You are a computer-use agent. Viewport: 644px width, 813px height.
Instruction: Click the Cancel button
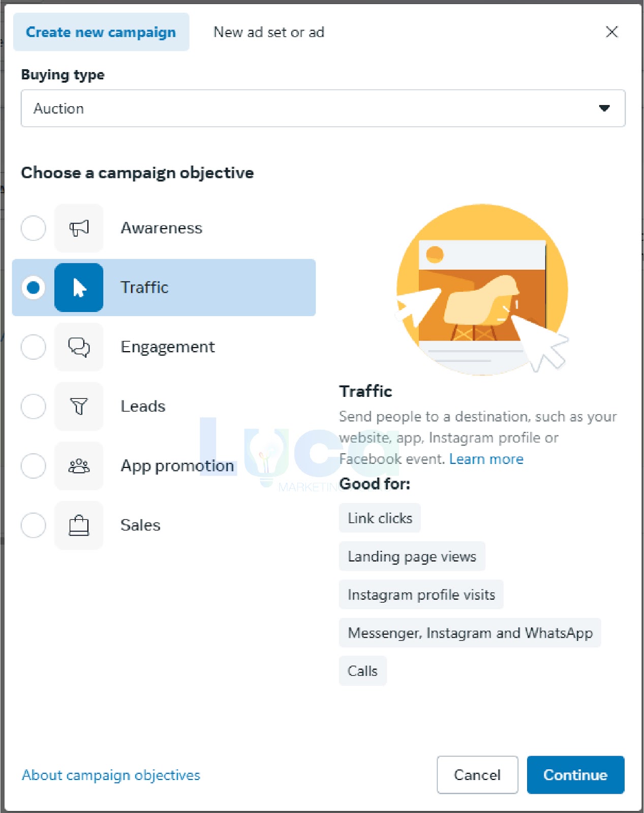(477, 775)
